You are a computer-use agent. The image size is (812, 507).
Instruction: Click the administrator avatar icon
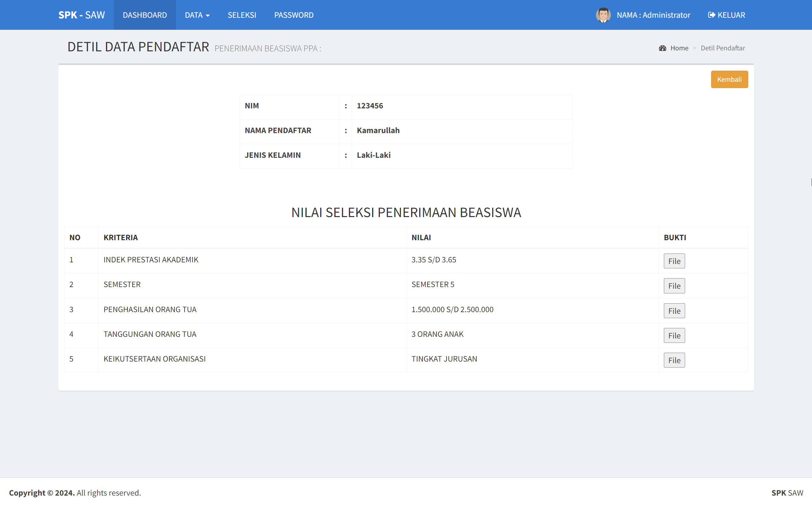(604, 15)
